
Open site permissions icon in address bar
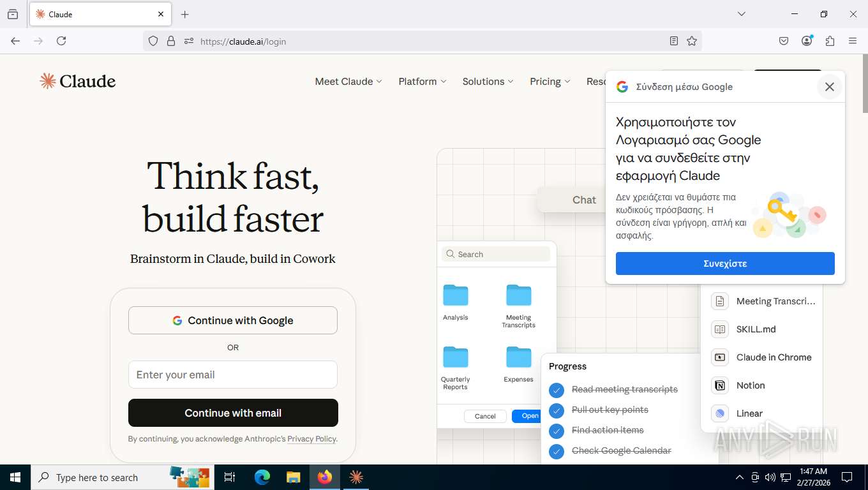coord(188,41)
